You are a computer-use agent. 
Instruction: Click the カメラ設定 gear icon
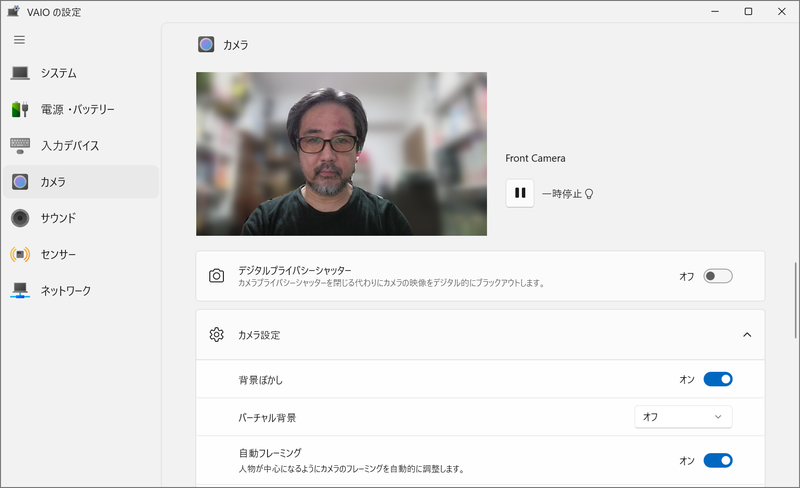216,335
